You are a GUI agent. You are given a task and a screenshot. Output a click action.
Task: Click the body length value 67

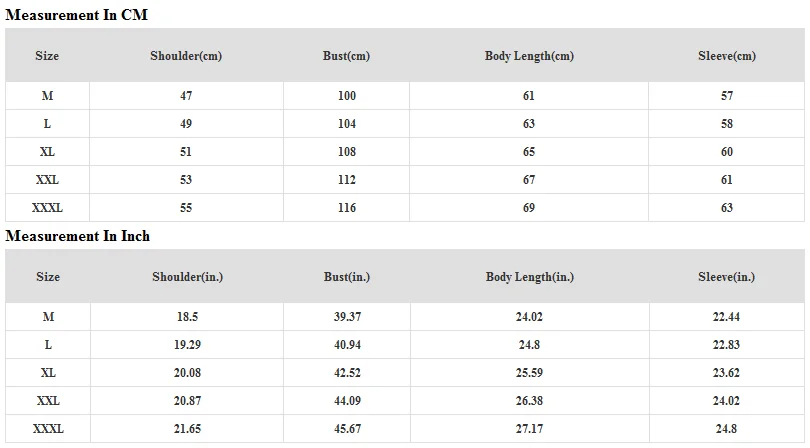pyautogui.click(x=529, y=180)
